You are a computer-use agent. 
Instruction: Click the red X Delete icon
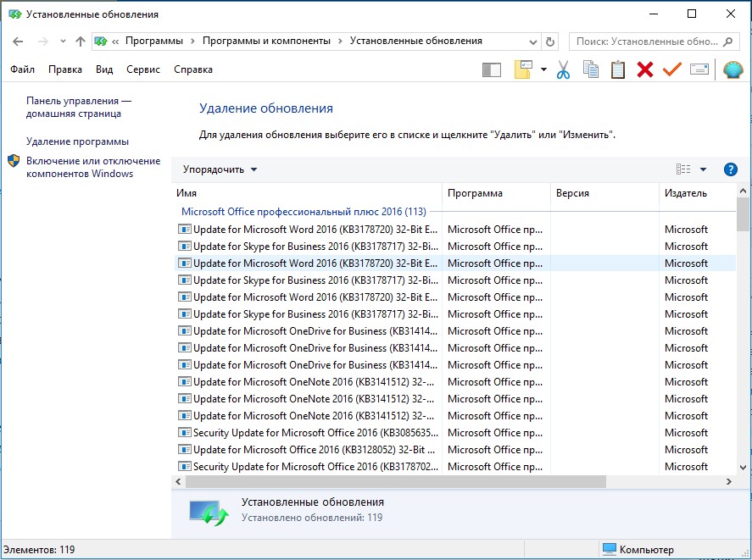click(645, 69)
